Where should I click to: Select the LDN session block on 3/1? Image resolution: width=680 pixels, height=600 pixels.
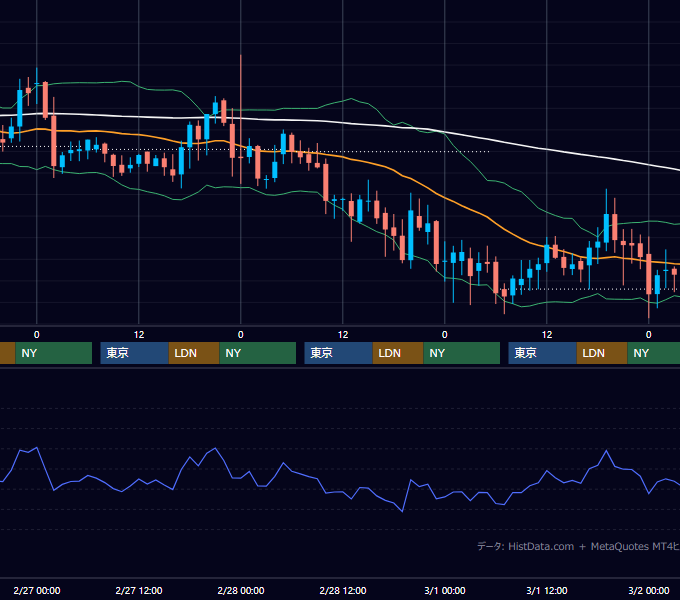pyautogui.click(x=602, y=353)
